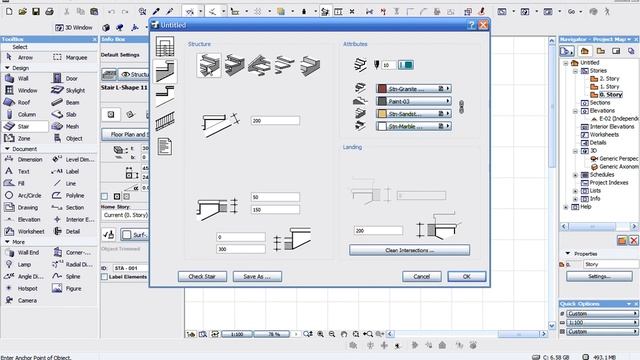Toggle the empty checkbox above Home Story
The height and width of the screenshot is (360, 640).
(x=104, y=196)
